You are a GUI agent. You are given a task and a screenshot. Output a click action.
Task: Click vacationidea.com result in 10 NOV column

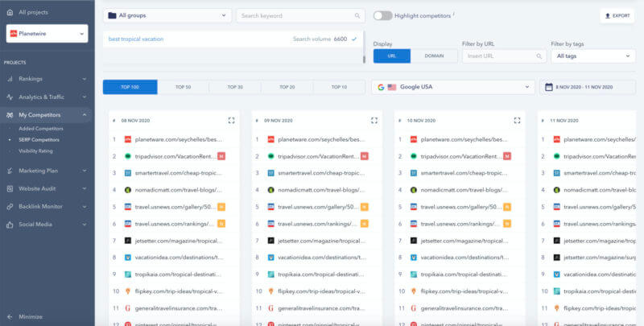[x=465, y=258]
